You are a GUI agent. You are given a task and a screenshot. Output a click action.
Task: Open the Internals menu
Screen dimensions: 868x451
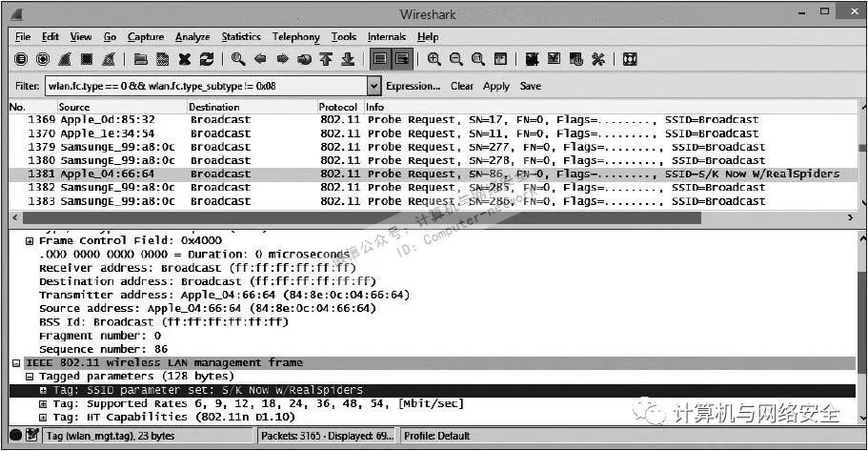click(x=387, y=36)
